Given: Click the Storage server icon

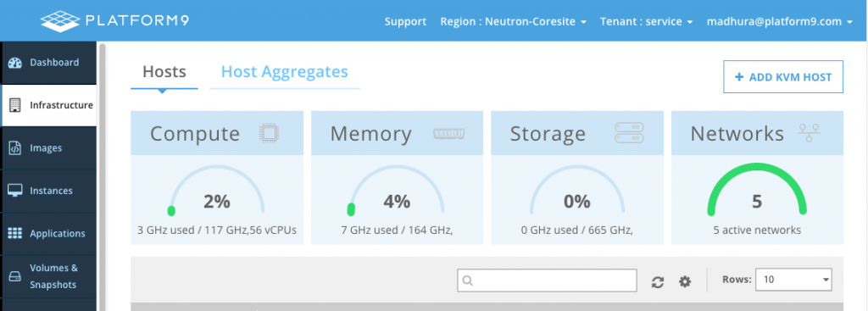Looking at the screenshot, I should (630, 133).
